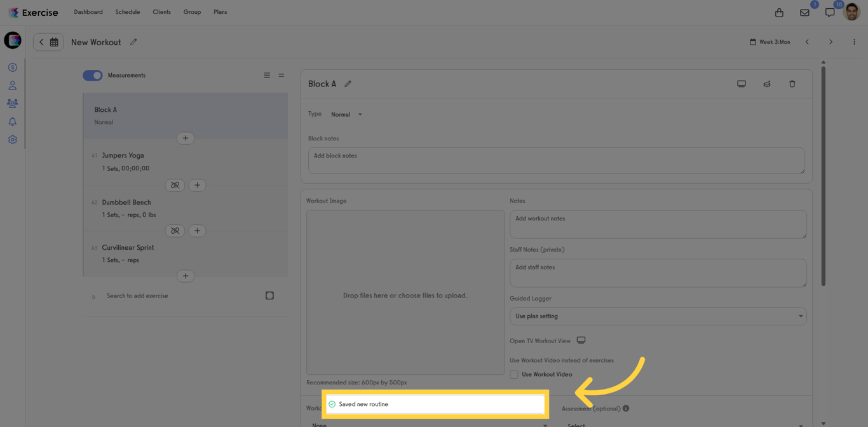This screenshot has width=868, height=427.
Task: Check the Use Workout Video checkbox
Action: coord(514,374)
